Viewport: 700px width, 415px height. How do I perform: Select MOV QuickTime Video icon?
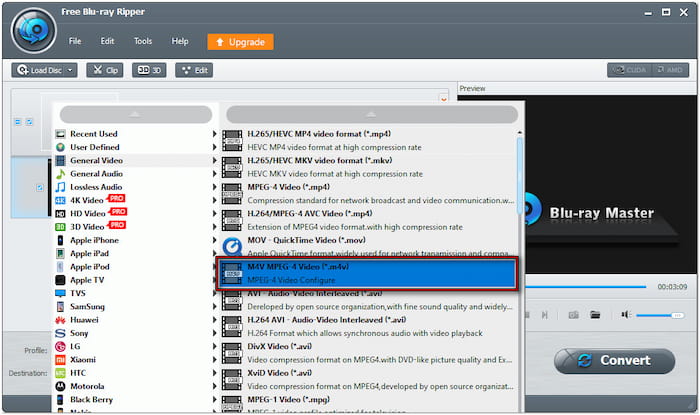232,247
